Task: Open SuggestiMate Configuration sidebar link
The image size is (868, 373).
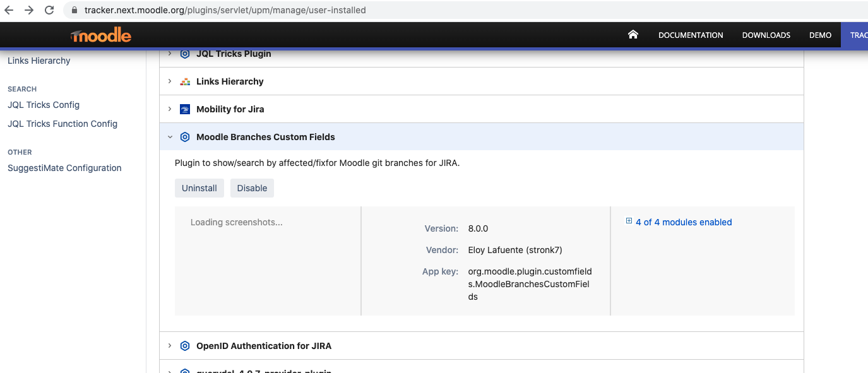Action: tap(64, 168)
